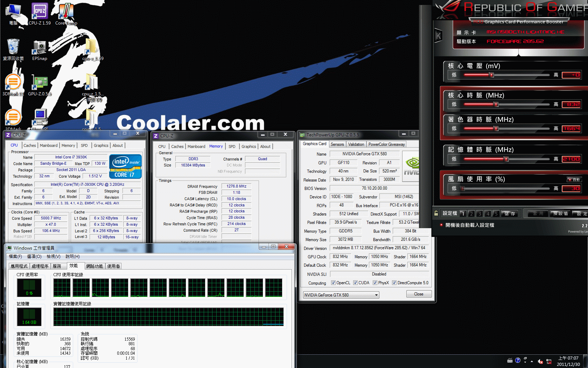Open SPD tab in left CPU-Z window
588x368 pixels.
tap(84, 145)
